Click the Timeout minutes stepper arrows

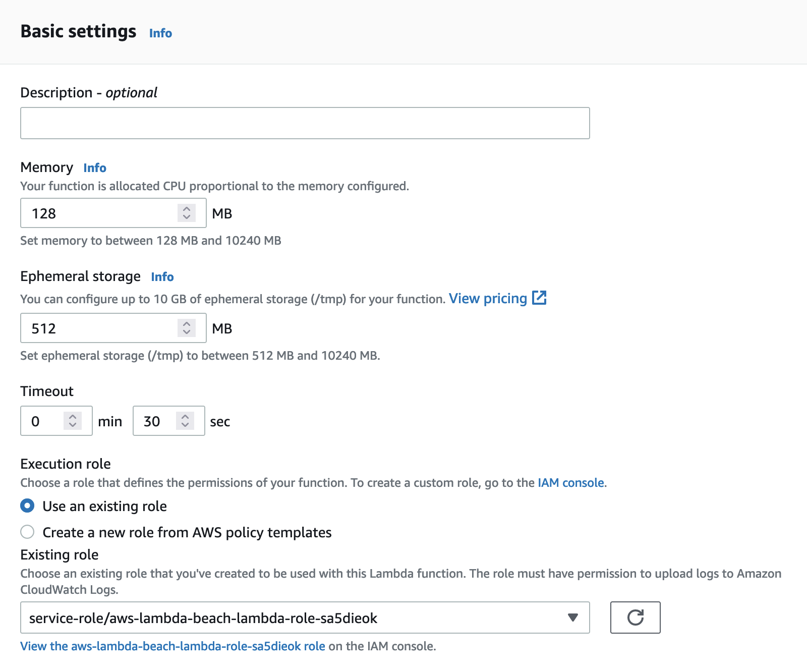[x=73, y=421]
